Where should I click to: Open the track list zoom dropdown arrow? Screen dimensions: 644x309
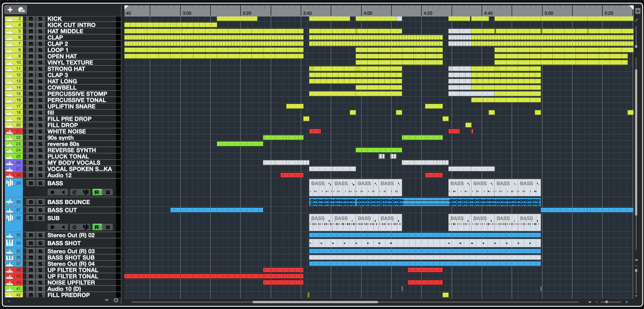coord(107,300)
